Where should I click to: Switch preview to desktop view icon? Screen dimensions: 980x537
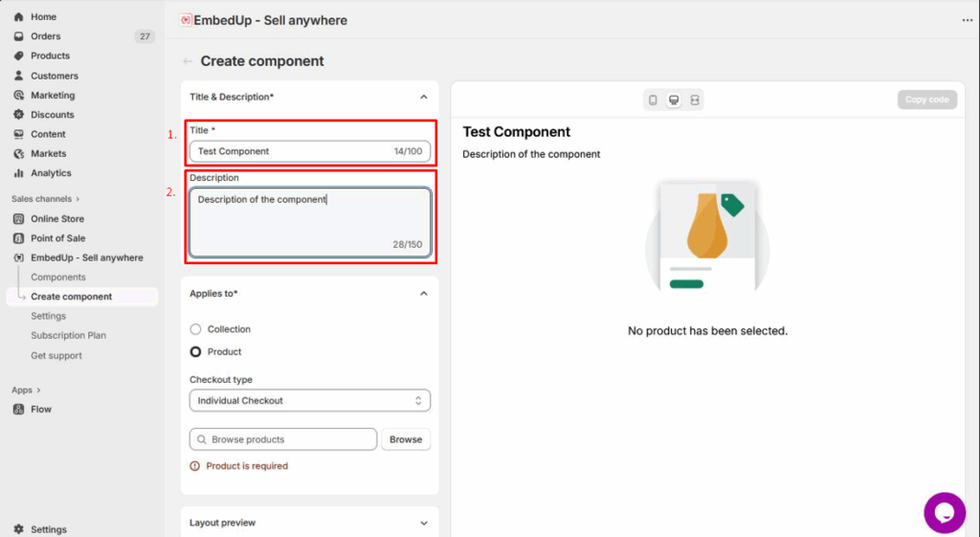(x=674, y=100)
